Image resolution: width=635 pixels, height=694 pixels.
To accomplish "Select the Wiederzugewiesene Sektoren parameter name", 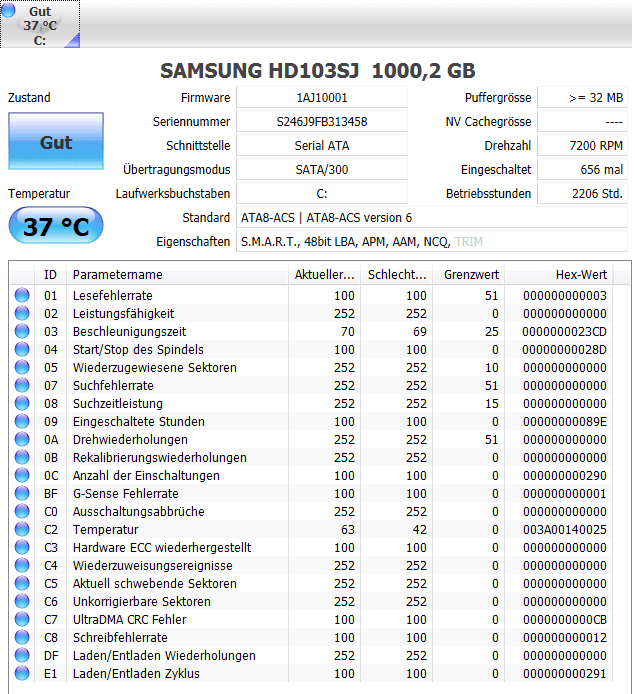I will tap(154, 367).
